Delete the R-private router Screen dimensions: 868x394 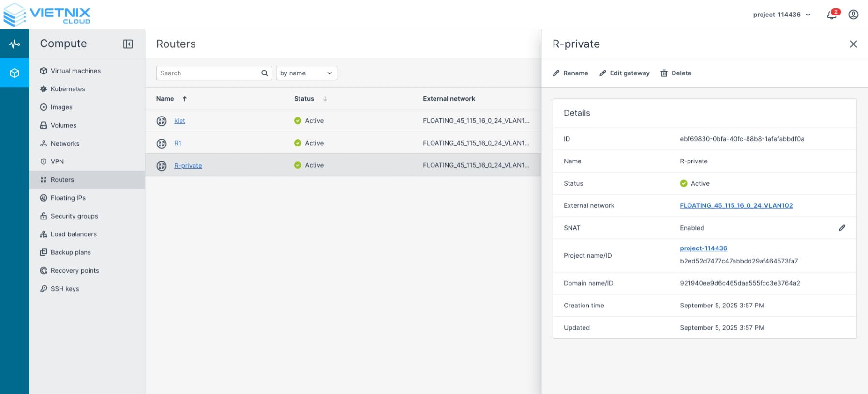[676, 73]
